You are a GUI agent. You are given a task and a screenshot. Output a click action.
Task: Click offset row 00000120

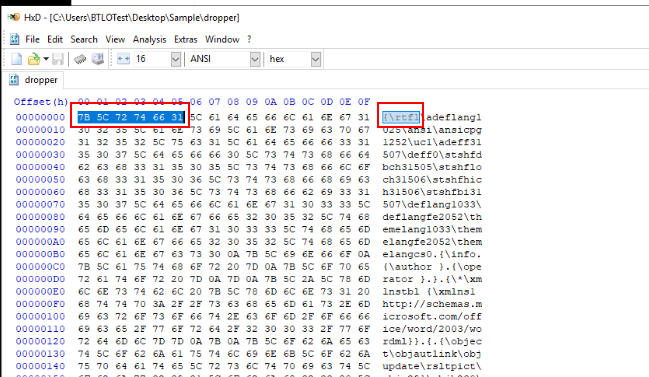(41, 341)
